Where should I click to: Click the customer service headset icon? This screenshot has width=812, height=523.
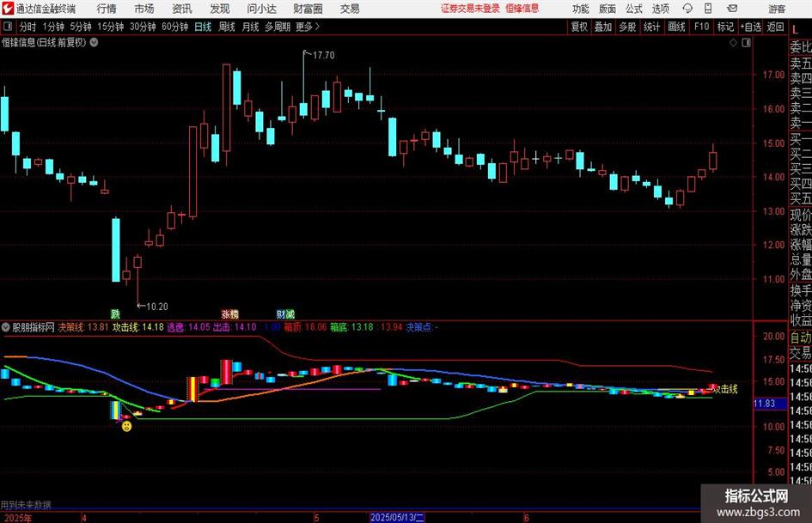(687, 9)
